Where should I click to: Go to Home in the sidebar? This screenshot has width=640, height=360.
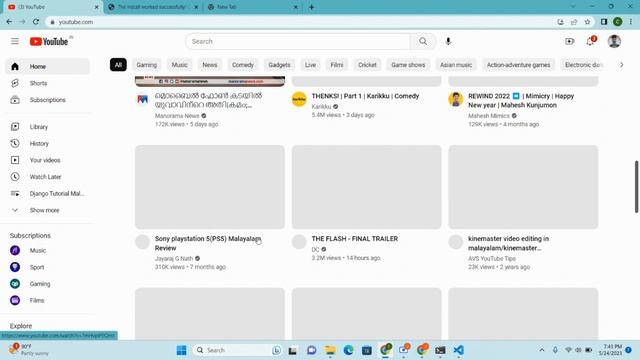(x=48, y=67)
